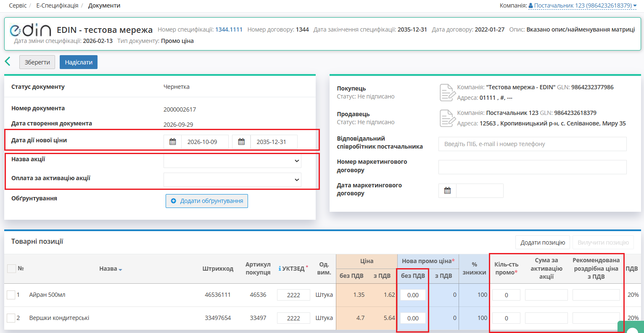Click promo price без ПДВ for Айран 500мл
Image resolution: width=644 pixels, height=333 pixels.
click(413, 295)
